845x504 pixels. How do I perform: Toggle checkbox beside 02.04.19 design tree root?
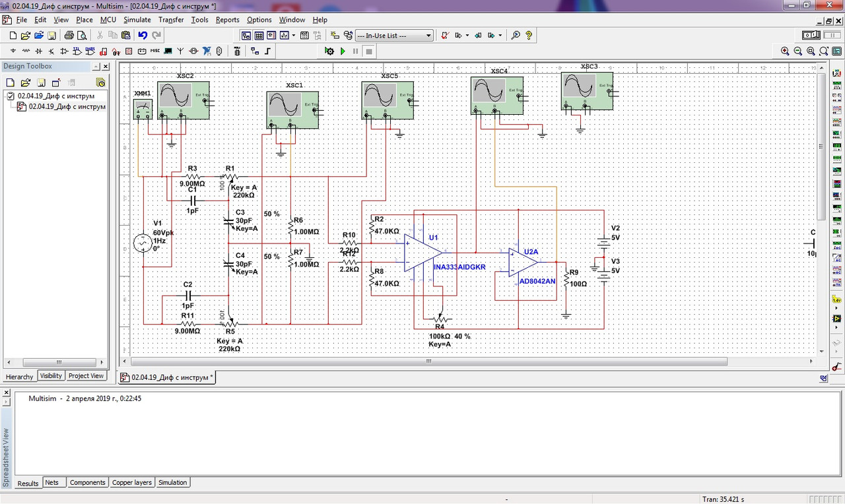click(x=10, y=96)
